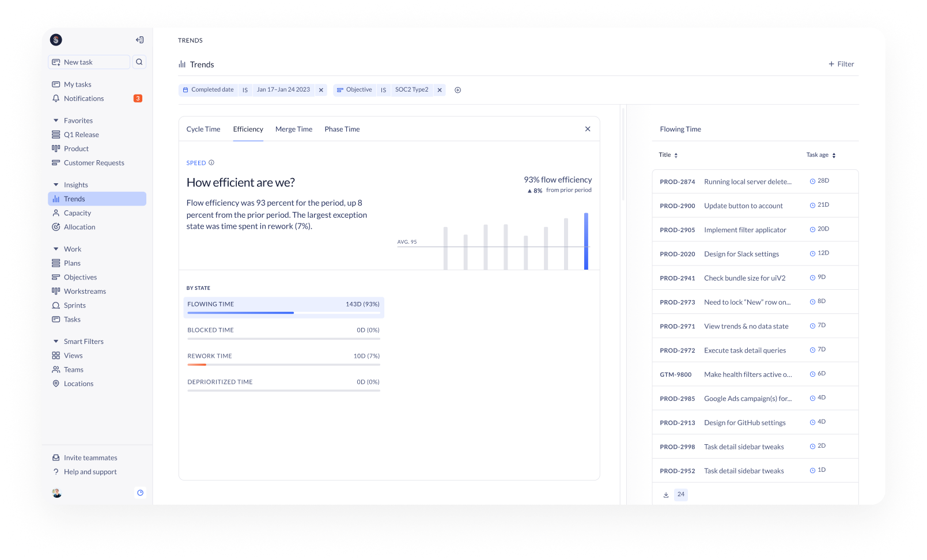Click the clock icon at sidebar bottom
The width and height of the screenshot is (927, 560).
(140, 493)
